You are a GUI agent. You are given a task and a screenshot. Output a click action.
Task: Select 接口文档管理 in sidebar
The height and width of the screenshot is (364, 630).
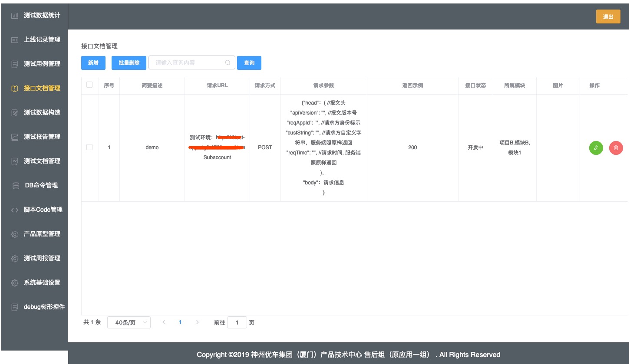pyautogui.click(x=34, y=88)
